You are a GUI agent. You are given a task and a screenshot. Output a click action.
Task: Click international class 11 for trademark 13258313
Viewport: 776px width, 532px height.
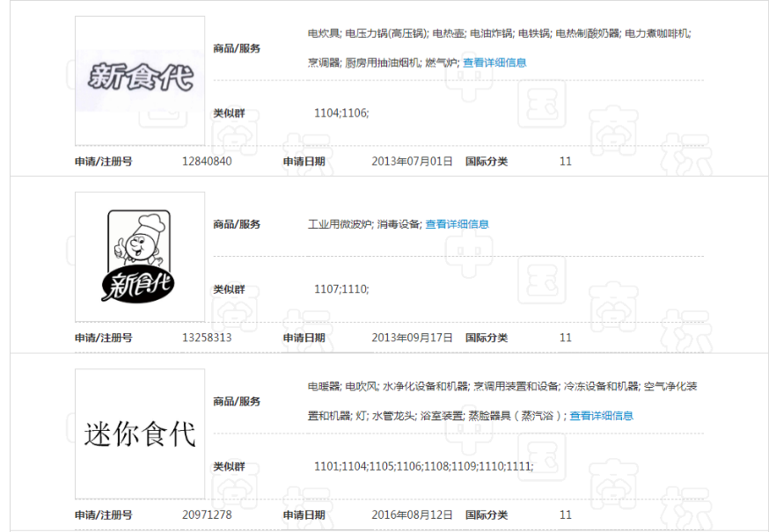click(565, 338)
